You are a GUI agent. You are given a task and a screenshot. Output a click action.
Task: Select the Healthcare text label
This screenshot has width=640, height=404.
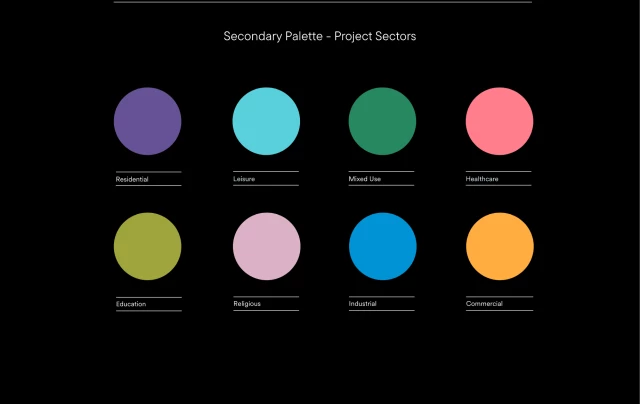(482, 179)
